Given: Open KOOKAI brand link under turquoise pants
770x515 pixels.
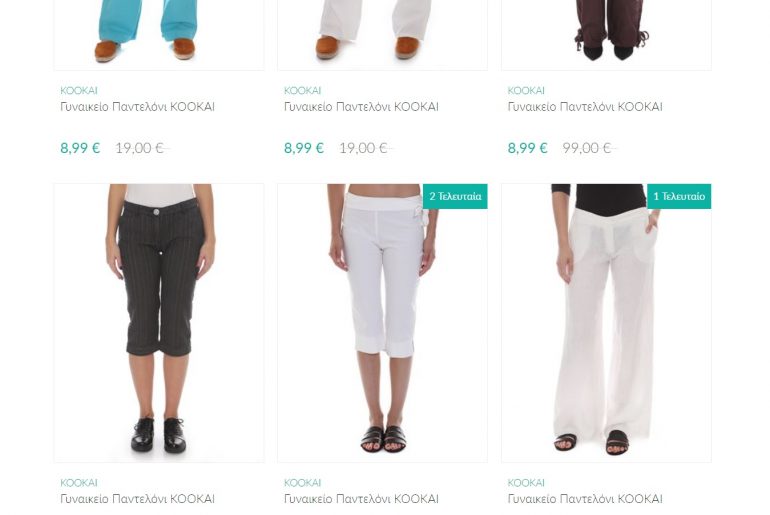Looking at the screenshot, I should (79, 90).
